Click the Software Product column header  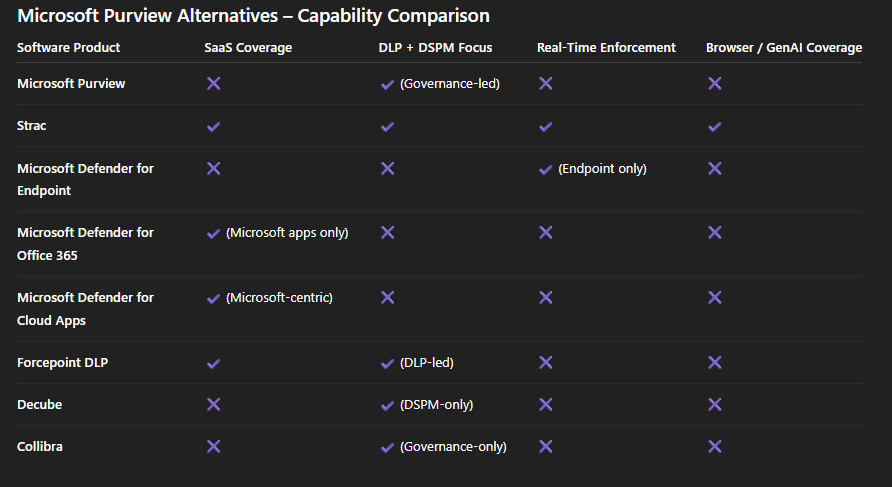coord(68,48)
